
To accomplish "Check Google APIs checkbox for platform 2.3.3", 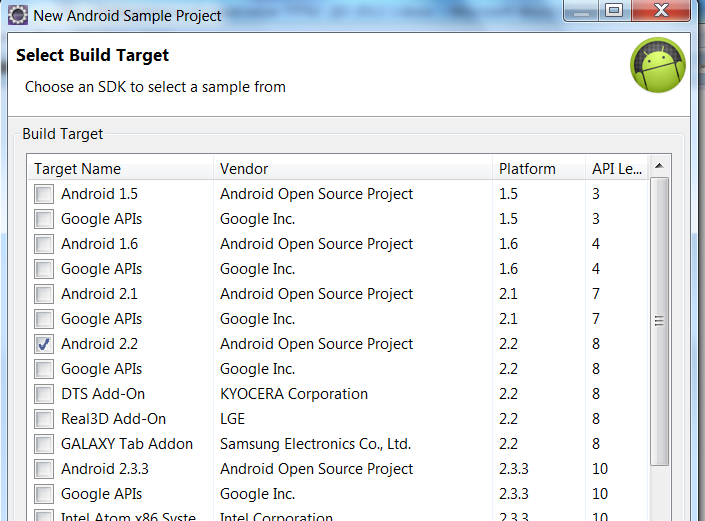I will [x=44, y=494].
